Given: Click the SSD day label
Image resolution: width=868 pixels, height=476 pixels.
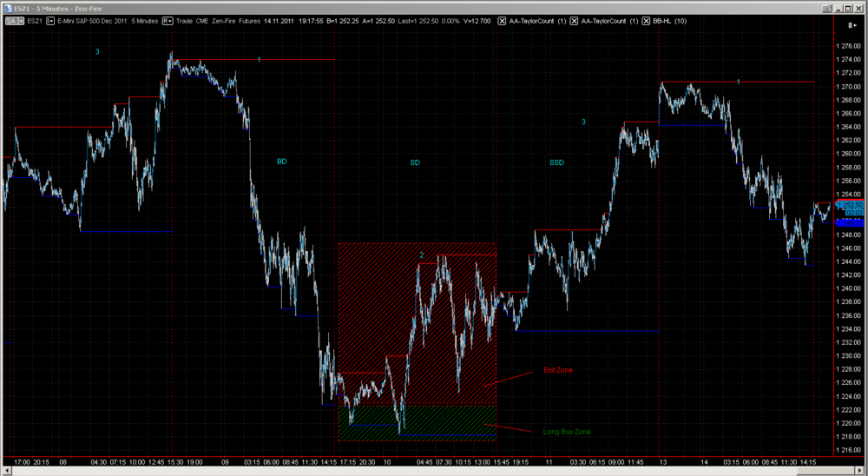Looking at the screenshot, I should pos(556,162).
